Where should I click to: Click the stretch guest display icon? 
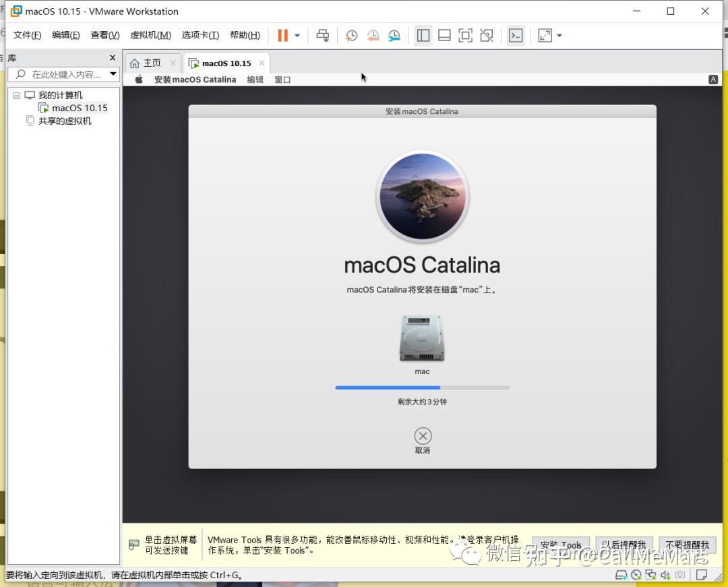pos(545,35)
